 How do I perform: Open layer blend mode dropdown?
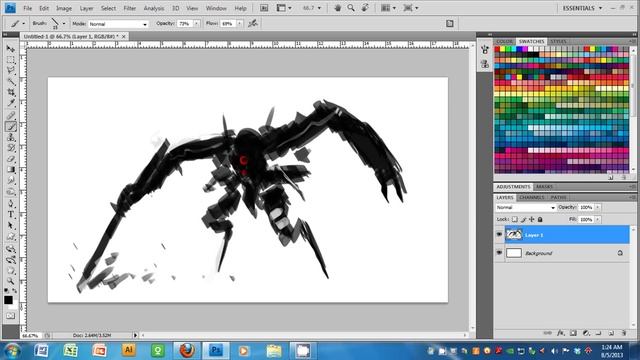click(x=526, y=207)
